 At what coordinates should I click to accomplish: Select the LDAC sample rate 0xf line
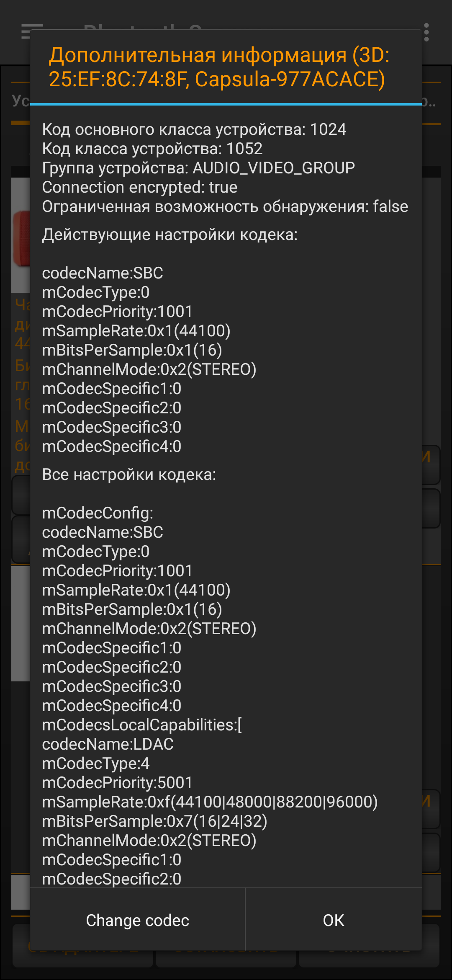point(210,802)
